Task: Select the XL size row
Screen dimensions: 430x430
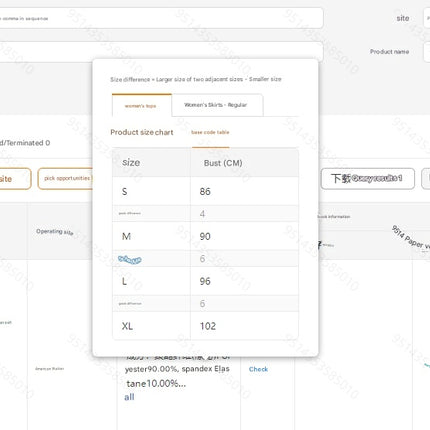Action: point(205,326)
